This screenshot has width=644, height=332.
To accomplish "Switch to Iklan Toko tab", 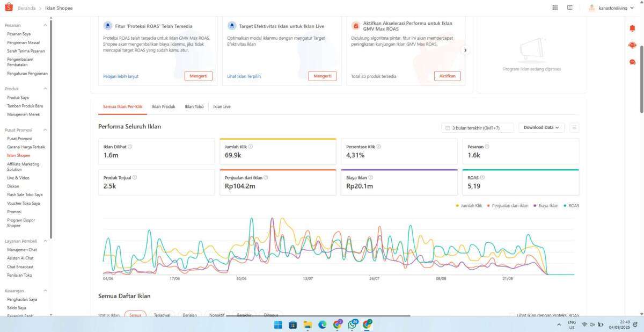I will click(x=194, y=107).
